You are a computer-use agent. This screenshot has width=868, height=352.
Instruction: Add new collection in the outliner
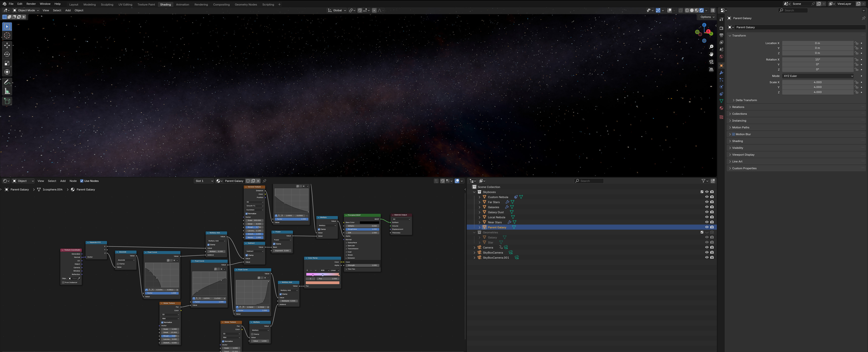713,181
